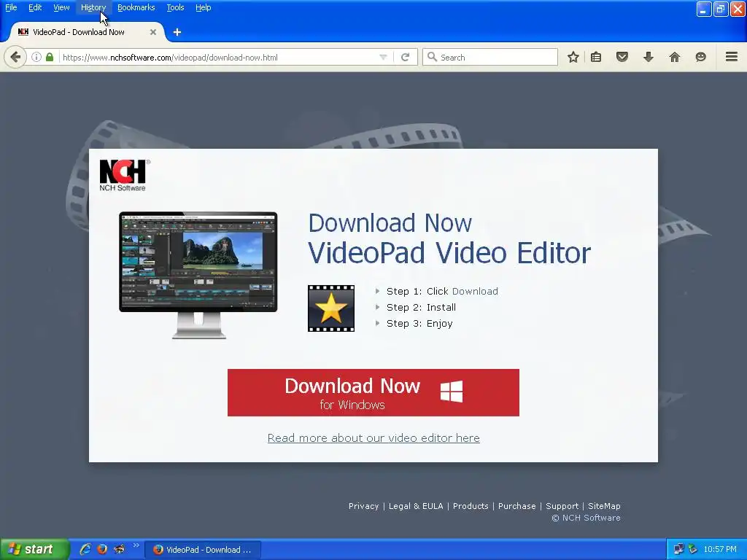Click the green secure connection padlock
This screenshot has height=560, width=747.
coord(50,57)
